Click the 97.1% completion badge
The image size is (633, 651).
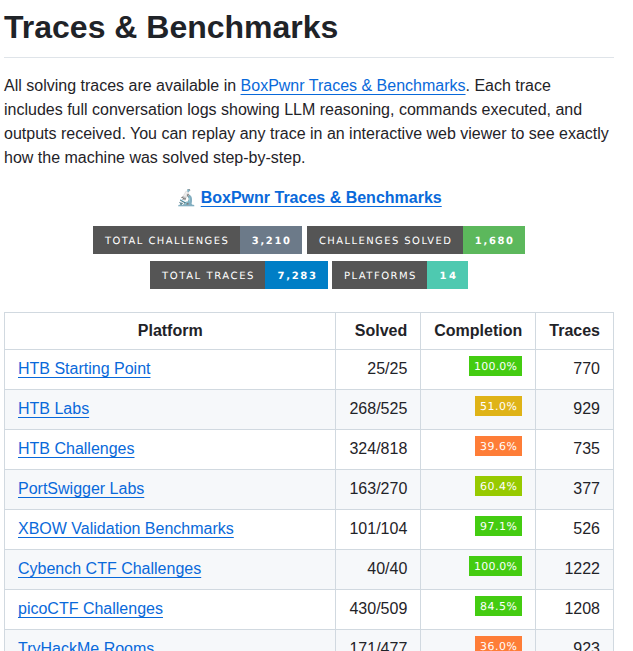[498, 526]
